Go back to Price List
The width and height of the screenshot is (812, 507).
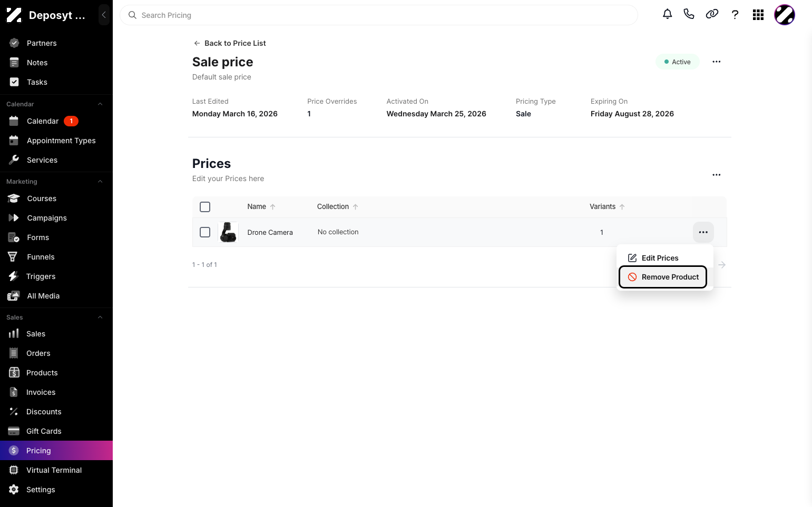point(230,43)
